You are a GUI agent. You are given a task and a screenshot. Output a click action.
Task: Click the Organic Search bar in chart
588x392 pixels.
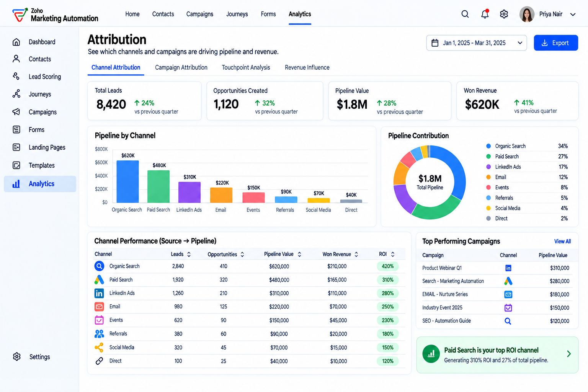point(127,181)
